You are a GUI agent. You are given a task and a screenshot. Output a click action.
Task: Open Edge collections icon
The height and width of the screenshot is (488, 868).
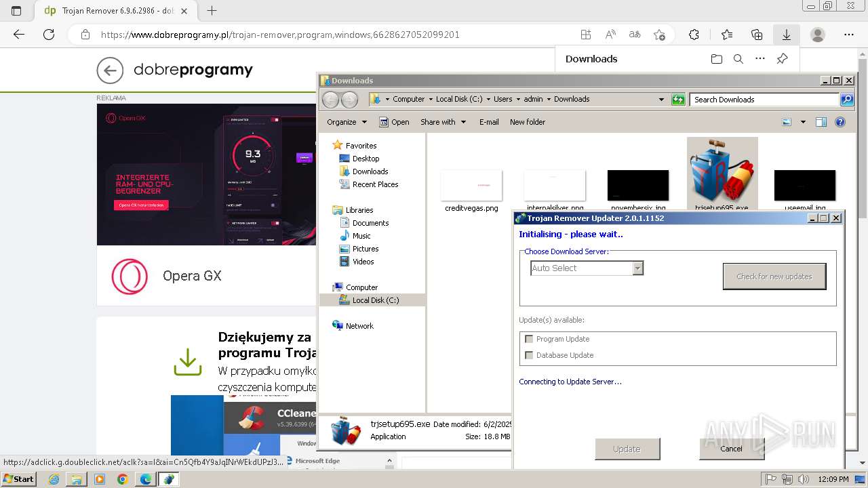coord(757,35)
